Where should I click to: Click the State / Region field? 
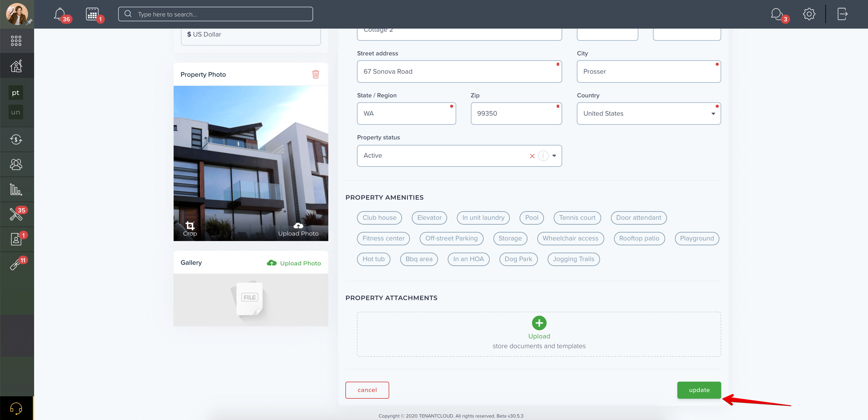pos(406,114)
